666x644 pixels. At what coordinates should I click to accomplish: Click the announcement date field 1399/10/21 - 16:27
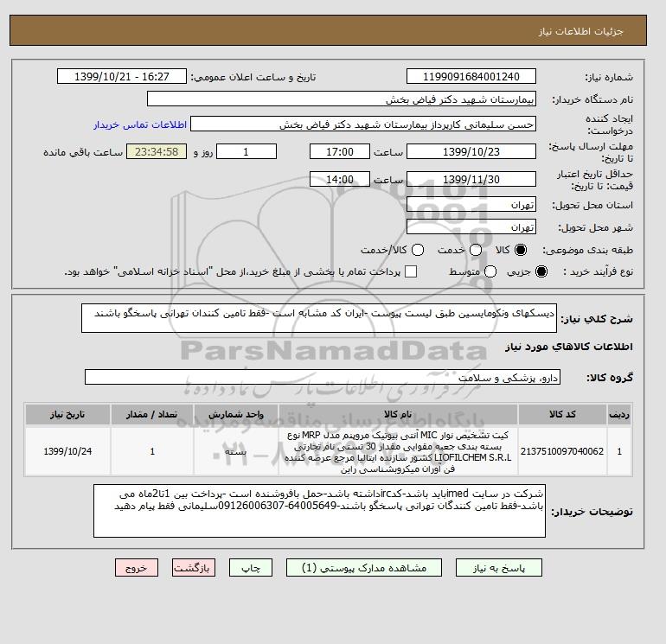pos(122,77)
